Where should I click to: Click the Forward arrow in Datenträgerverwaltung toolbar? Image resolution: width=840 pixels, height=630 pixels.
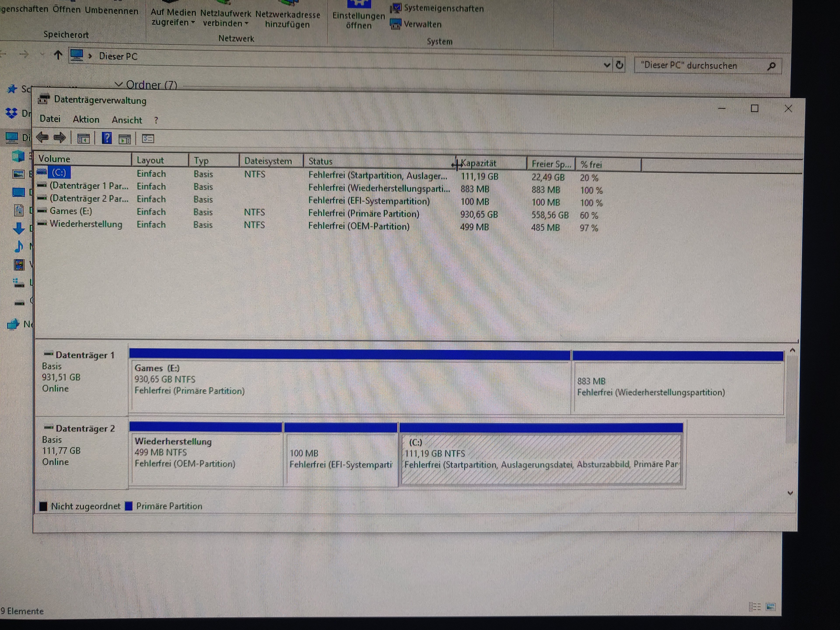pyautogui.click(x=60, y=137)
